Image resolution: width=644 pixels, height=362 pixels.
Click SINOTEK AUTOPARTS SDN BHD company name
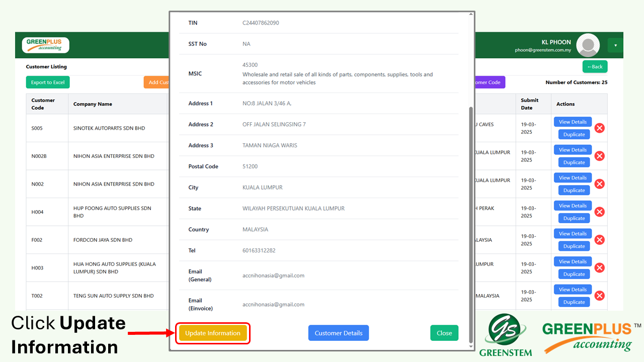pos(109,128)
